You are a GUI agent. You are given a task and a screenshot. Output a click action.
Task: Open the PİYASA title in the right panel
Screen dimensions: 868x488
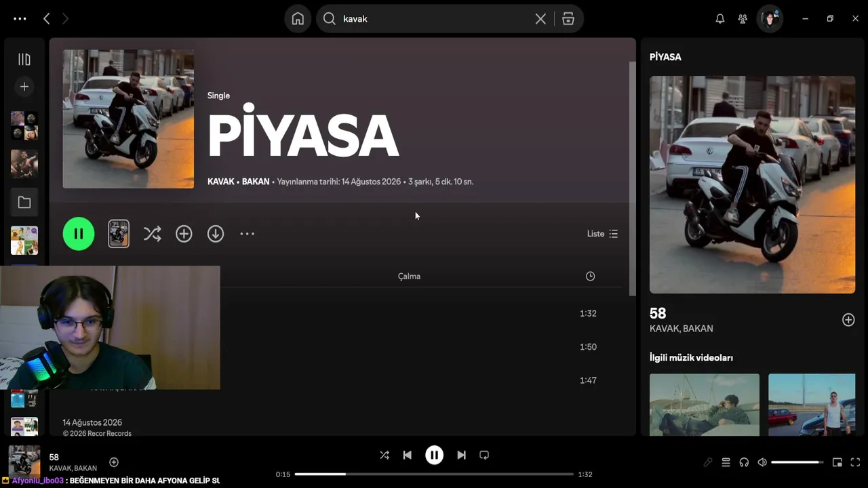coord(665,57)
